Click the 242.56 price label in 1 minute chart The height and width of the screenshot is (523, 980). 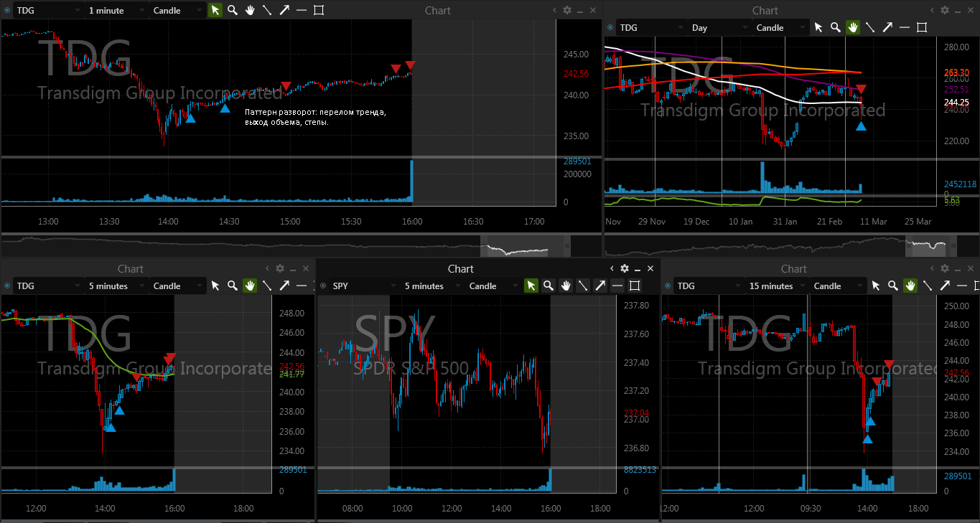[x=576, y=73]
